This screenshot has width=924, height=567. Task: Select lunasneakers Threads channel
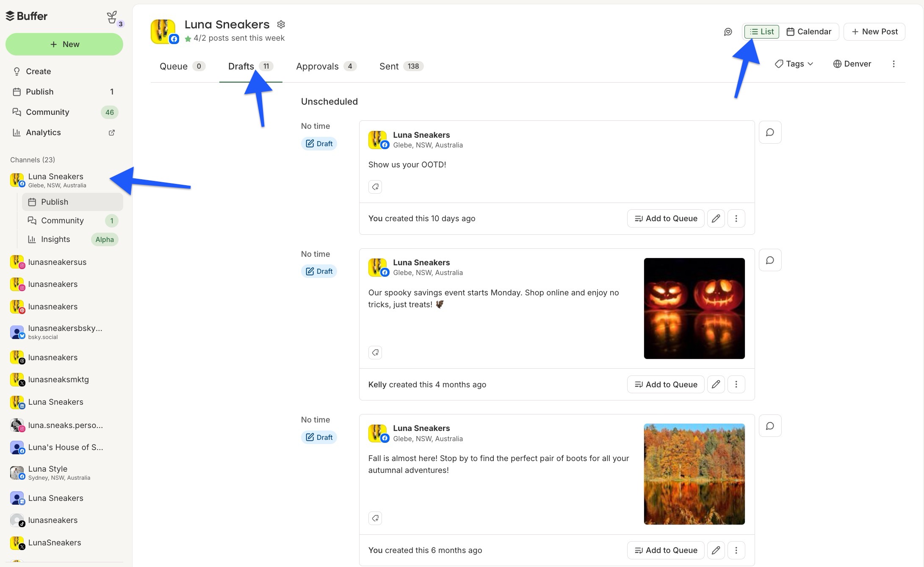pyautogui.click(x=64, y=358)
